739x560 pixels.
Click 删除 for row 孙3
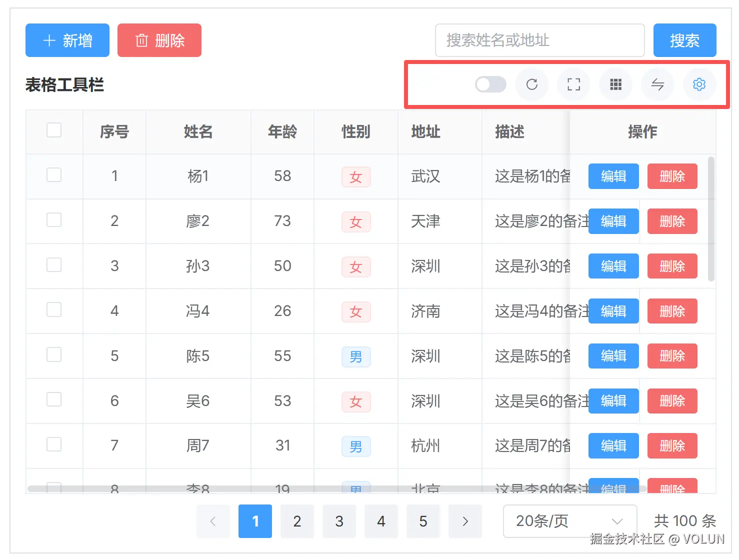[x=672, y=266]
